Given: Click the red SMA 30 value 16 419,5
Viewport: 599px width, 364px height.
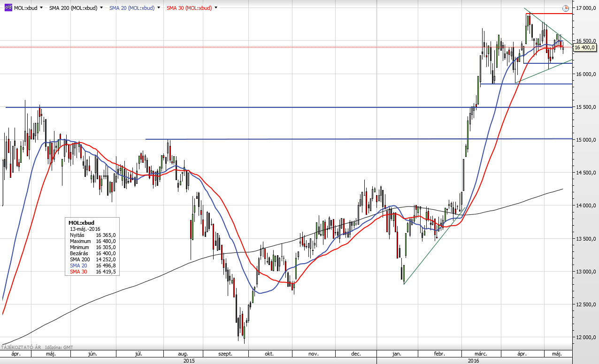Looking at the screenshot, I should 106,271.
